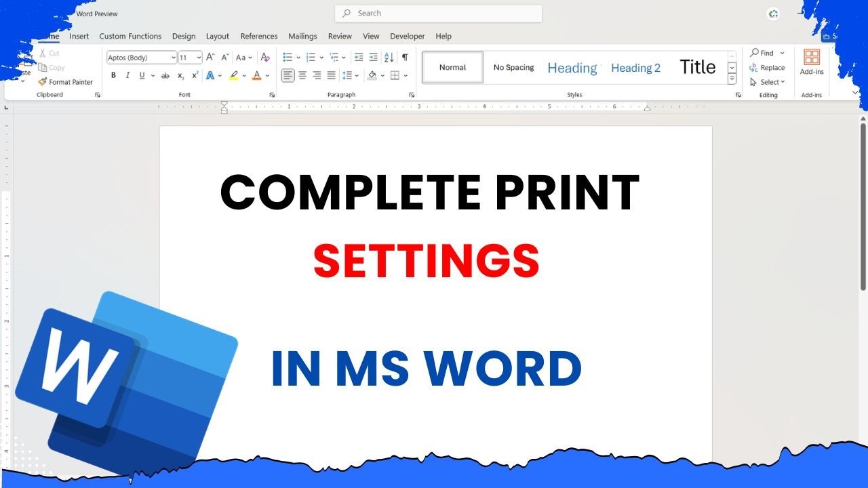Open the Insert tab
This screenshot has width=868, height=488.
(x=79, y=36)
